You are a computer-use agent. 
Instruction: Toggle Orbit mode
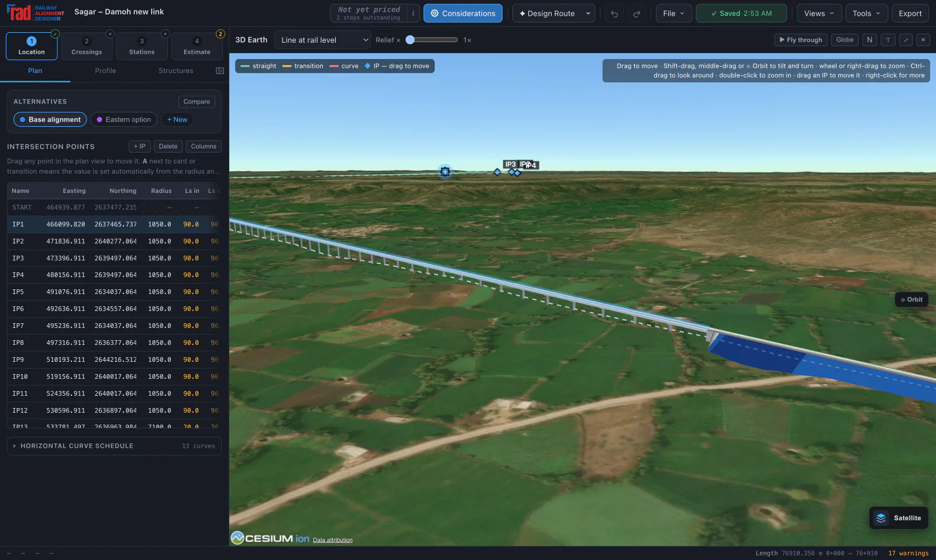click(911, 299)
